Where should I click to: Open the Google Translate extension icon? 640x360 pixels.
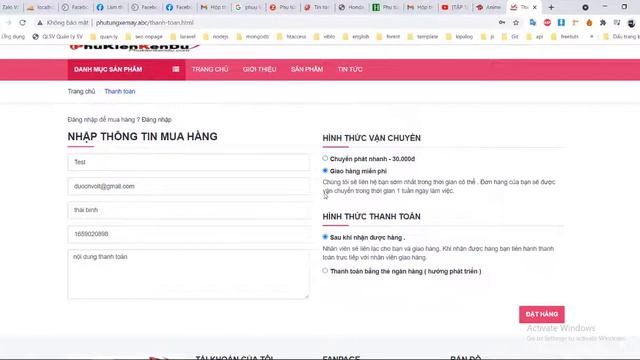point(533,23)
